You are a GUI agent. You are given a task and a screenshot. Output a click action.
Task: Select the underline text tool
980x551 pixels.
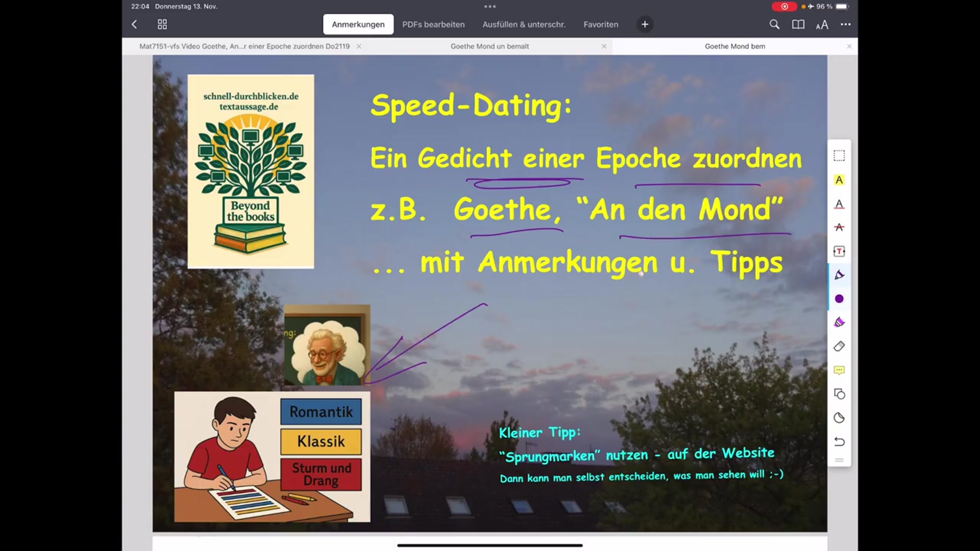tap(839, 204)
